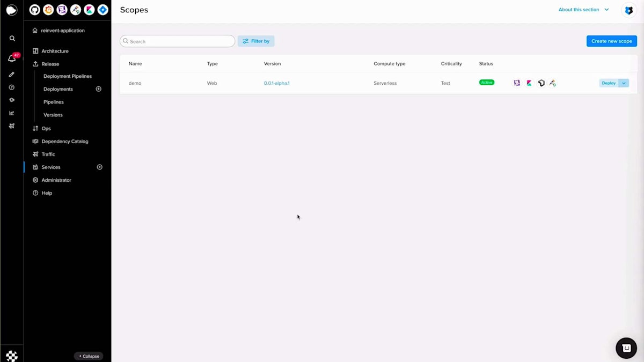
Task: Open the Deploy dropdown arrow for demo
Action: (x=624, y=83)
